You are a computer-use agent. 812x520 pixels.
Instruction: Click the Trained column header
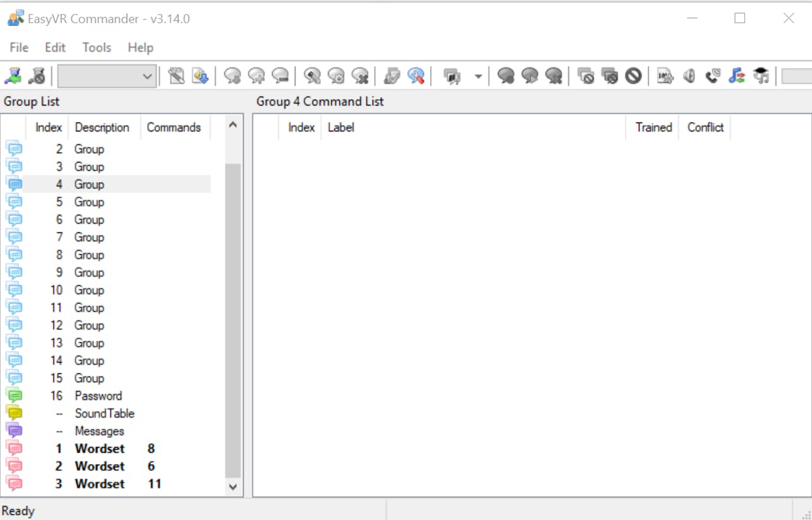(653, 128)
